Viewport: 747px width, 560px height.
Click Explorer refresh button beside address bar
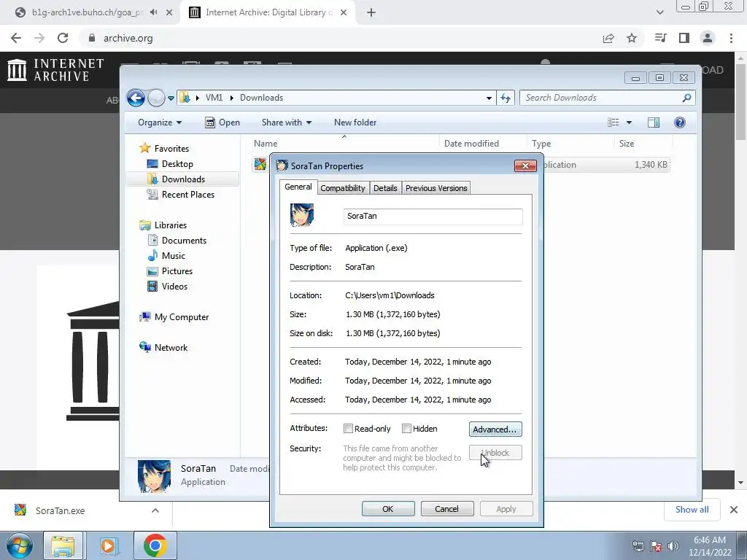point(506,98)
